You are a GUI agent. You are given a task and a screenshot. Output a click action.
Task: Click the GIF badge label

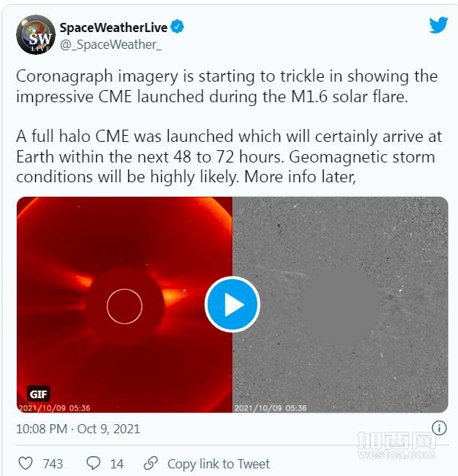(x=39, y=394)
